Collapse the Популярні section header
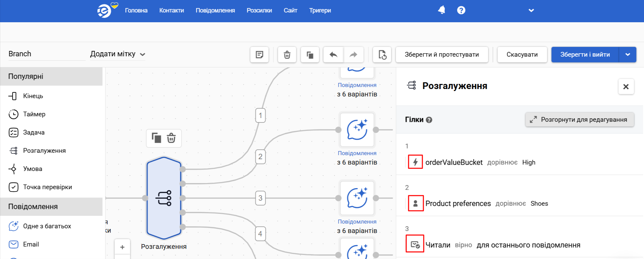644x259 pixels. click(51, 77)
